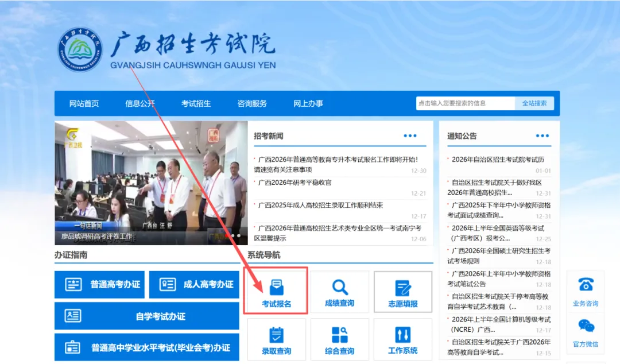
Task: Open the 综合查询 grid icon
Action: pos(340,335)
